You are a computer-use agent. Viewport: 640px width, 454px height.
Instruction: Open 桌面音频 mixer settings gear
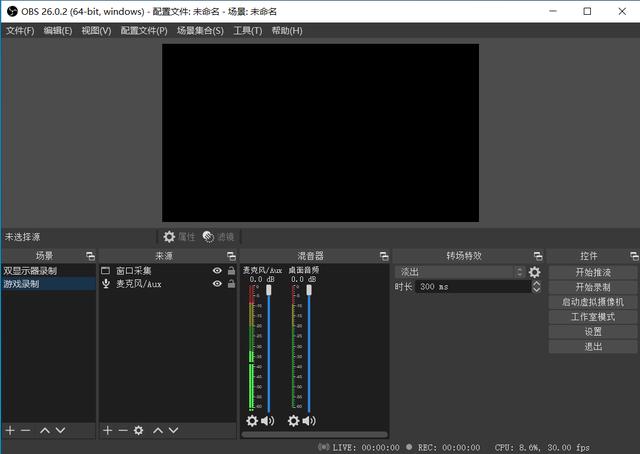tap(293, 421)
